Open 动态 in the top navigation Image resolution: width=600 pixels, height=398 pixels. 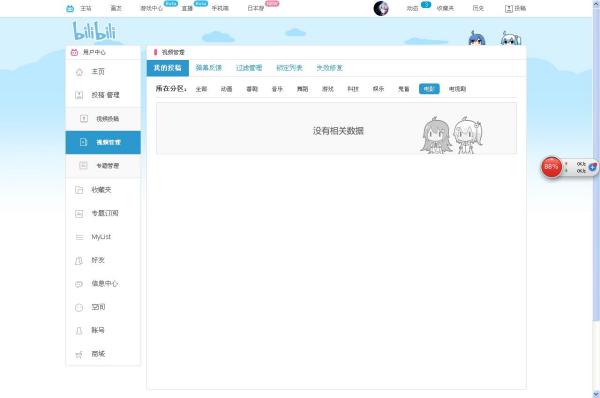(412, 8)
